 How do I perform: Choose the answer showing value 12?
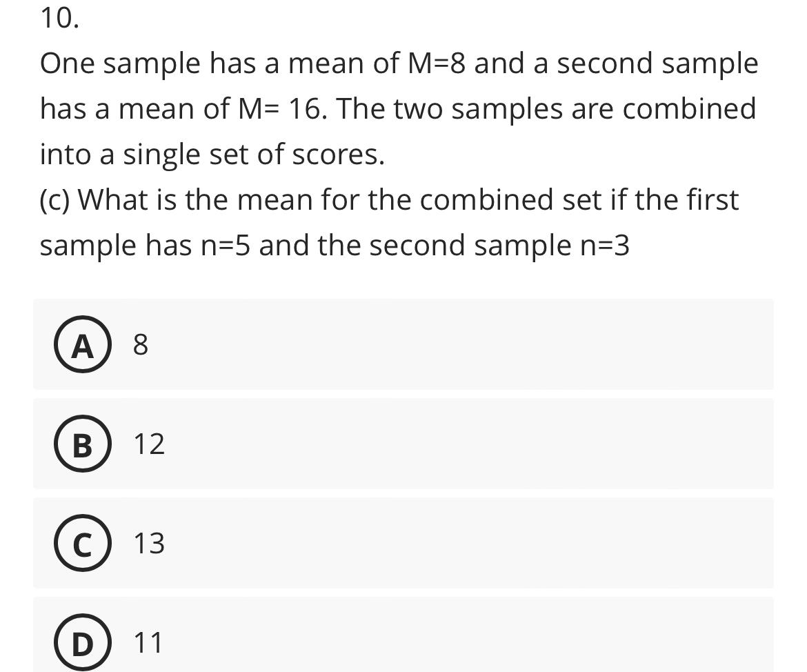[148, 444]
